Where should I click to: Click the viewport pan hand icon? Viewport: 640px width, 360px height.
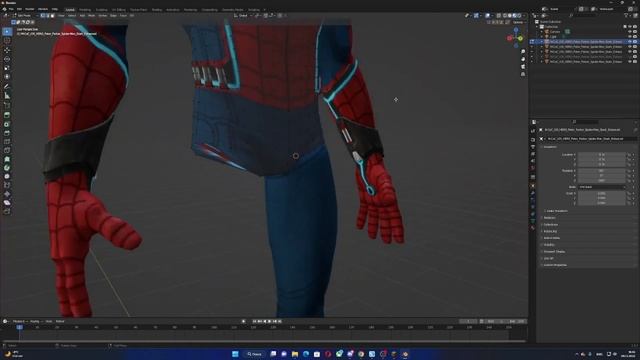click(x=523, y=59)
